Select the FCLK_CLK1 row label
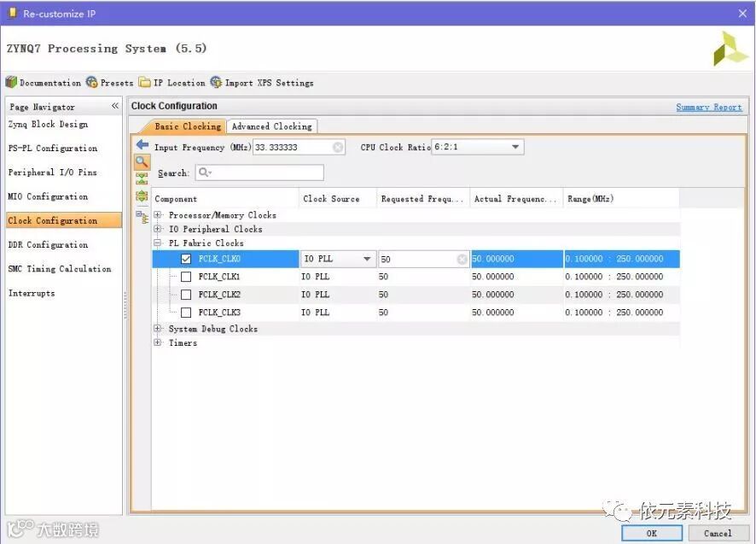 click(x=219, y=277)
